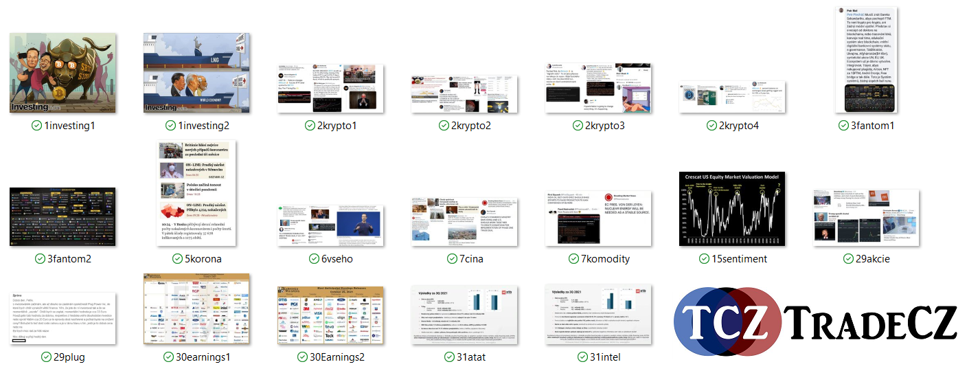Open the 7komodity image thumbnail

coord(598,218)
